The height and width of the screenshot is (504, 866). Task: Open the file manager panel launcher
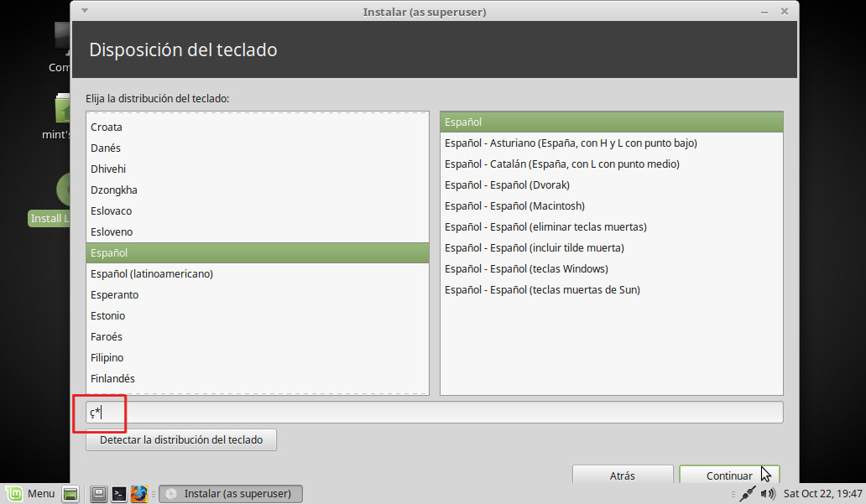tap(98, 493)
